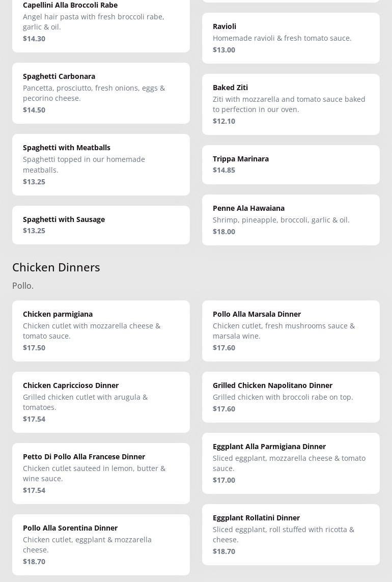Click the Baked Ziti menu card
Viewport: 392px width, 582px height.
[291, 104]
